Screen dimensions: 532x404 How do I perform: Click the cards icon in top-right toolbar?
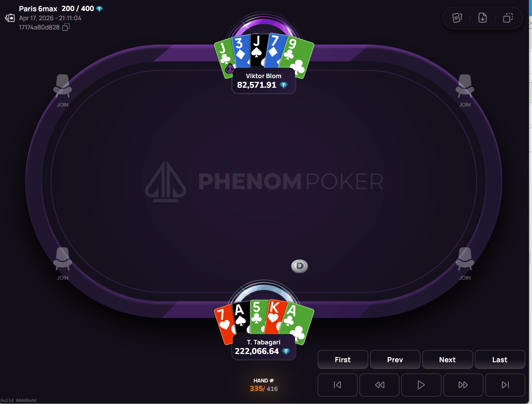click(x=457, y=18)
